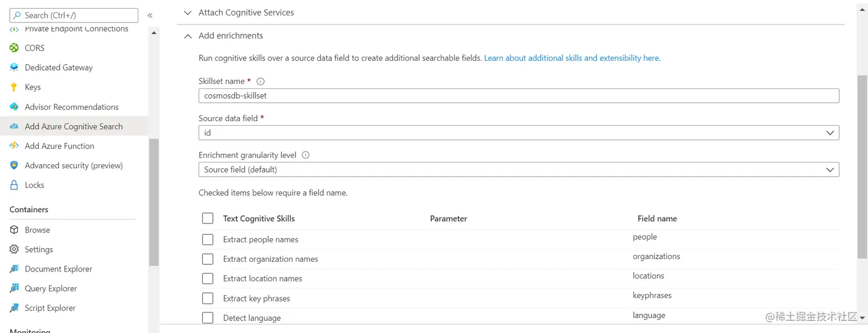
Task: Click the Locks padlock icon
Action: click(14, 185)
